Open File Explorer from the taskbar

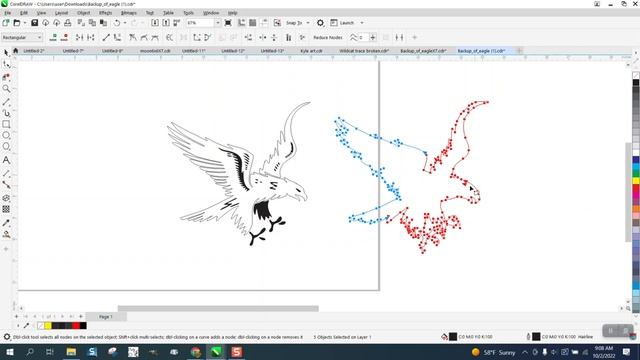pyautogui.click(x=71, y=352)
